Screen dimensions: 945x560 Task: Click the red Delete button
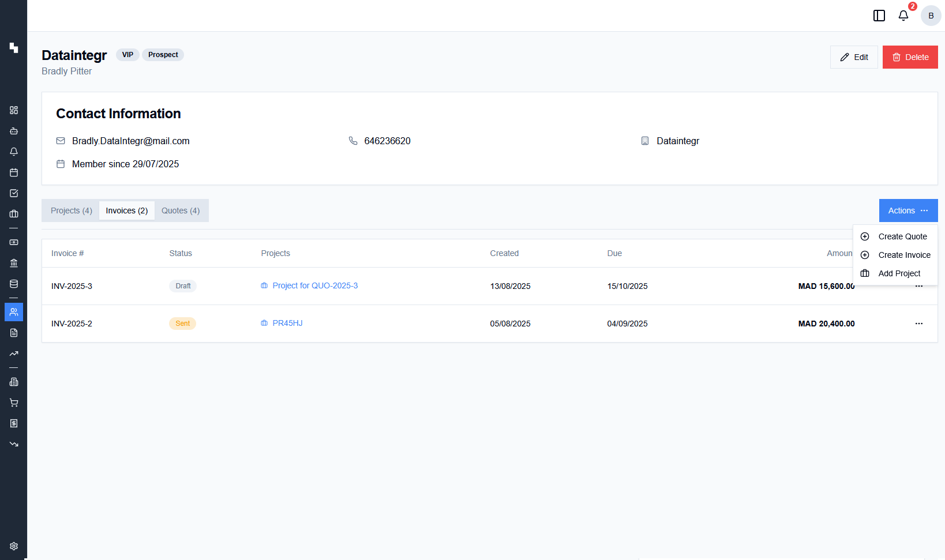(910, 57)
